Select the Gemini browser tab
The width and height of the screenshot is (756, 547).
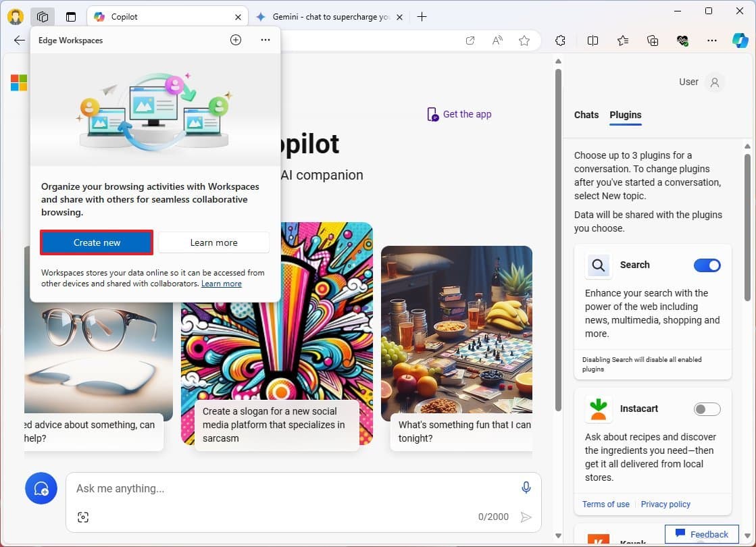(x=330, y=16)
